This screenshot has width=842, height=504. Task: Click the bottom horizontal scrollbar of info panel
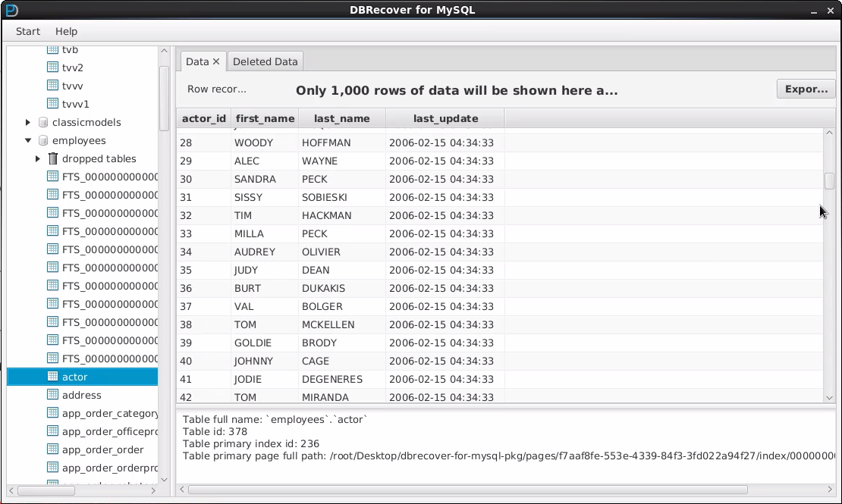click(467, 490)
